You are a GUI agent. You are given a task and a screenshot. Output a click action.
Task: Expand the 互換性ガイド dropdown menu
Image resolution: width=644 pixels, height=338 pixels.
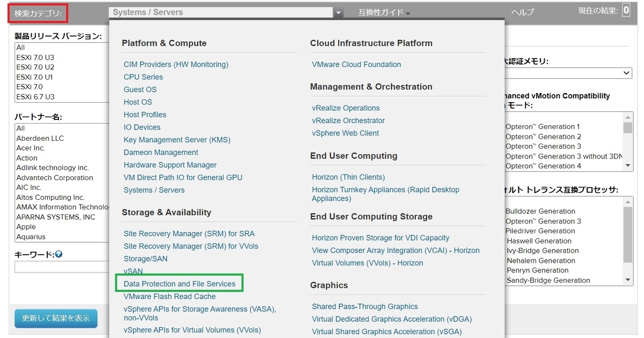[x=384, y=12]
